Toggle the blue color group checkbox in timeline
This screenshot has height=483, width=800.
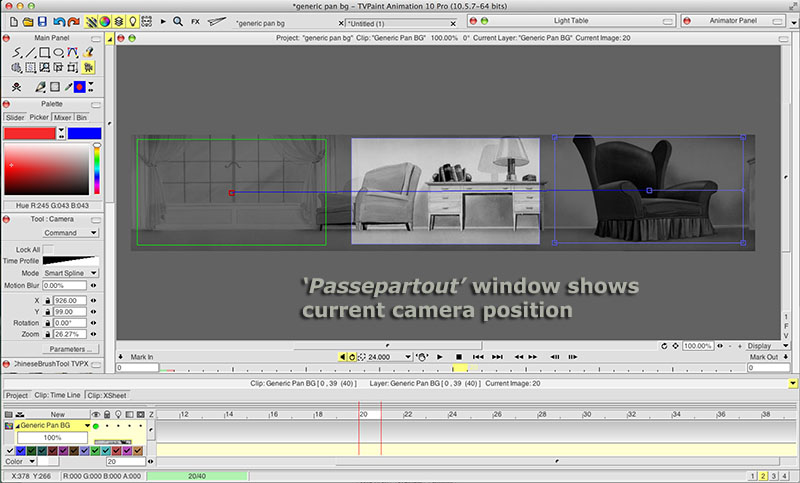(20, 450)
